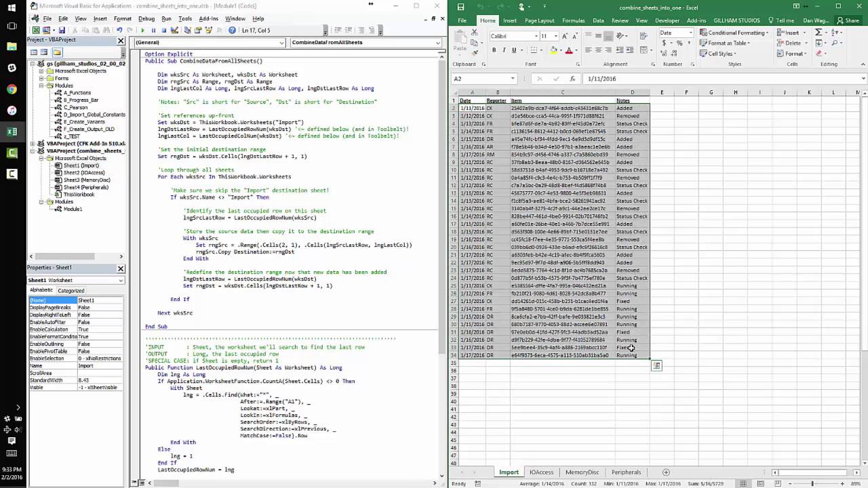The height and width of the screenshot is (488, 868).
Task: Save the project via the VBA Save icon
Action: tap(62, 30)
